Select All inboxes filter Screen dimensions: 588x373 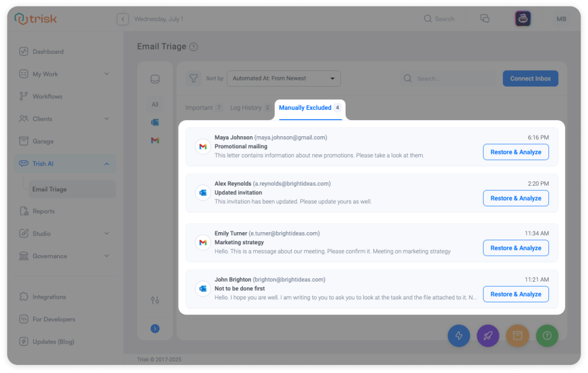[155, 105]
